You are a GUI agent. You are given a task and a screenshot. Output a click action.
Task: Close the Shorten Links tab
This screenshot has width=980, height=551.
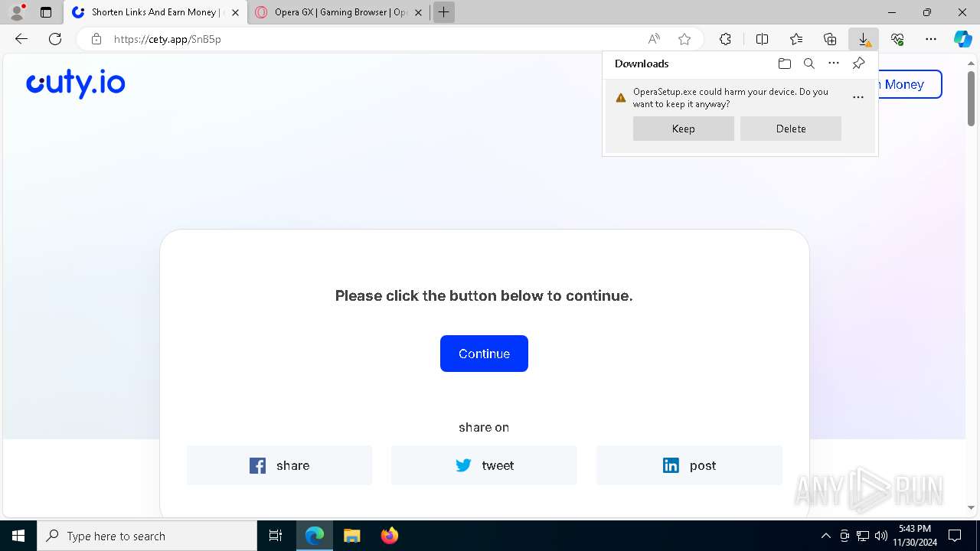[235, 12]
